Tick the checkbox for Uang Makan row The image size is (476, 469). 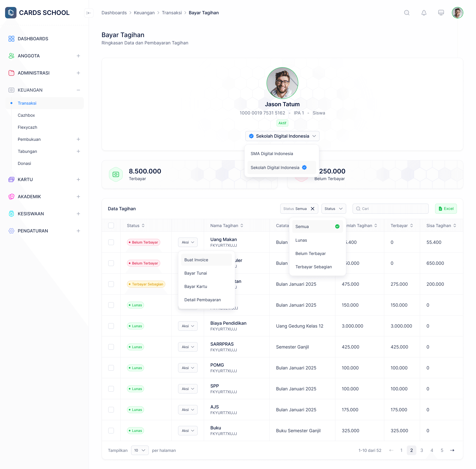pos(111,242)
